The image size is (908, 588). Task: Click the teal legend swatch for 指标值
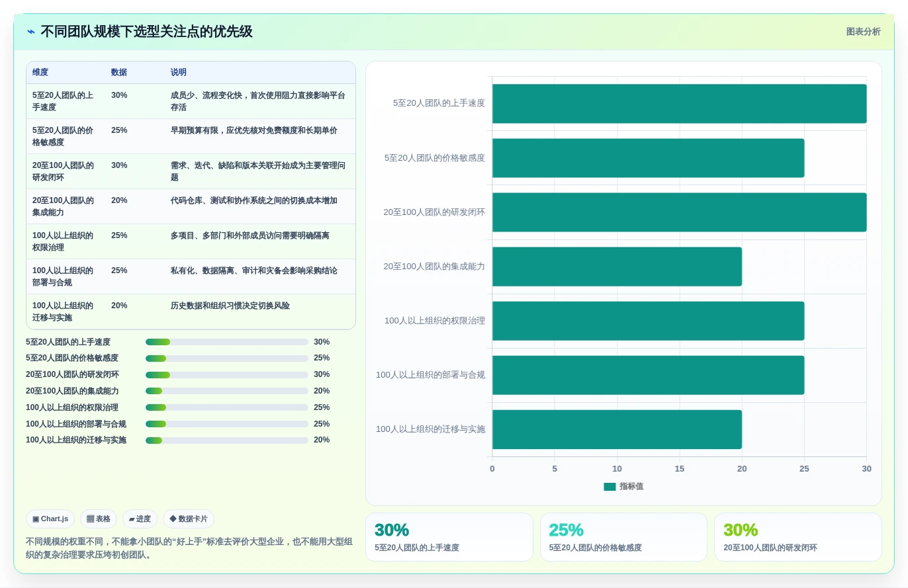[610, 487]
